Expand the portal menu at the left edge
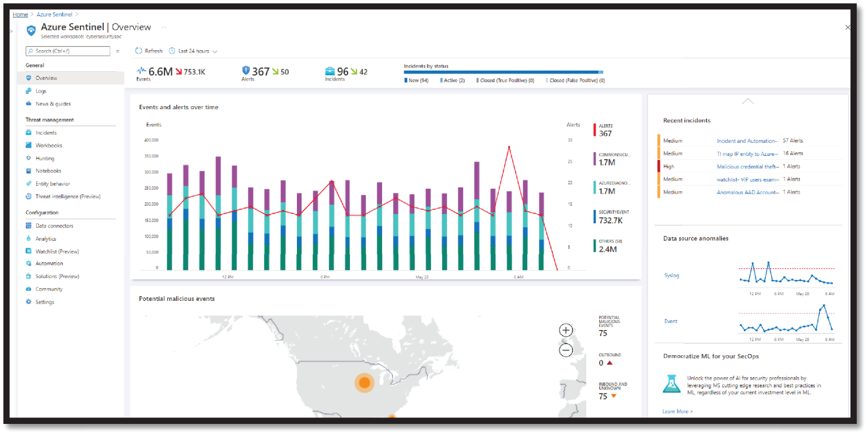 (x=11, y=30)
